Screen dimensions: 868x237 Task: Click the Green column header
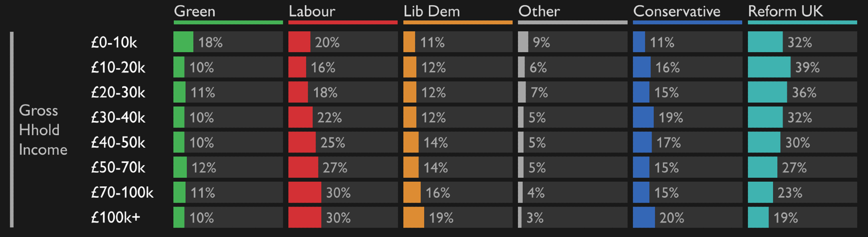click(x=194, y=11)
